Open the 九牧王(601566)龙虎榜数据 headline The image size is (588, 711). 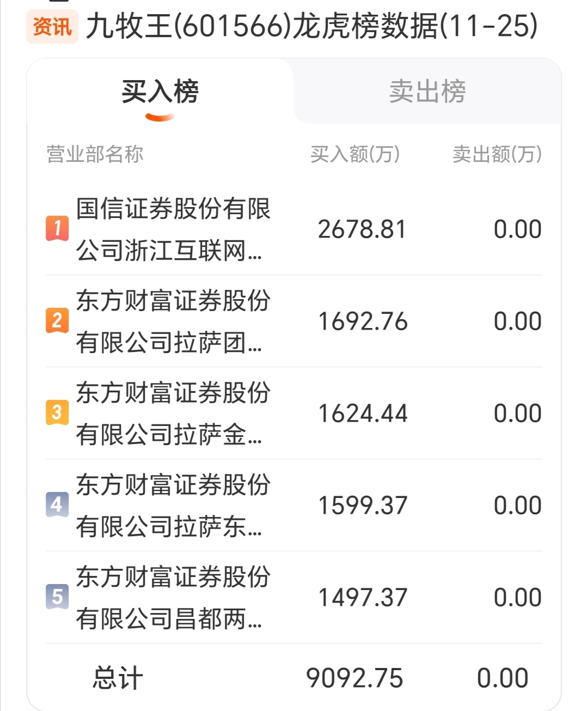(311, 26)
